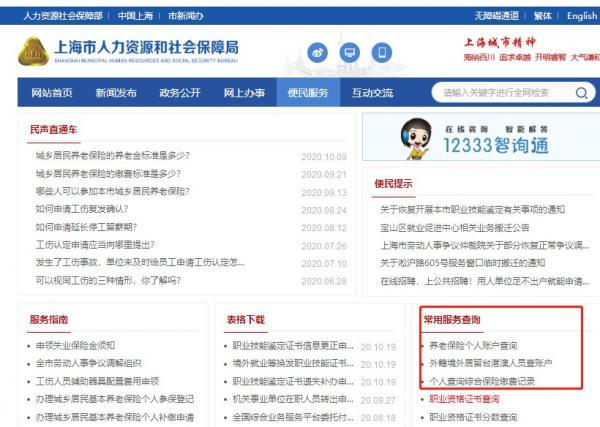Open 网站首页 navigation tab
The width and height of the screenshot is (600, 427).
(52, 93)
